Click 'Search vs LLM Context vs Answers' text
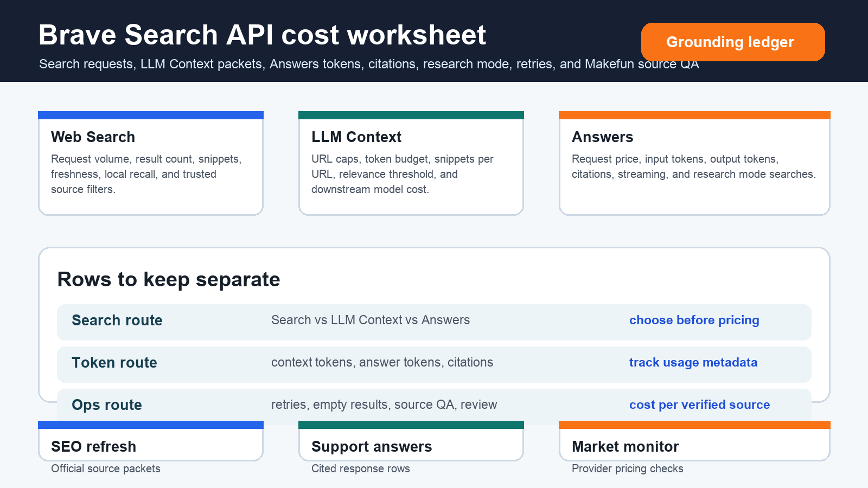The height and width of the screenshot is (488, 868). pyautogui.click(x=371, y=320)
